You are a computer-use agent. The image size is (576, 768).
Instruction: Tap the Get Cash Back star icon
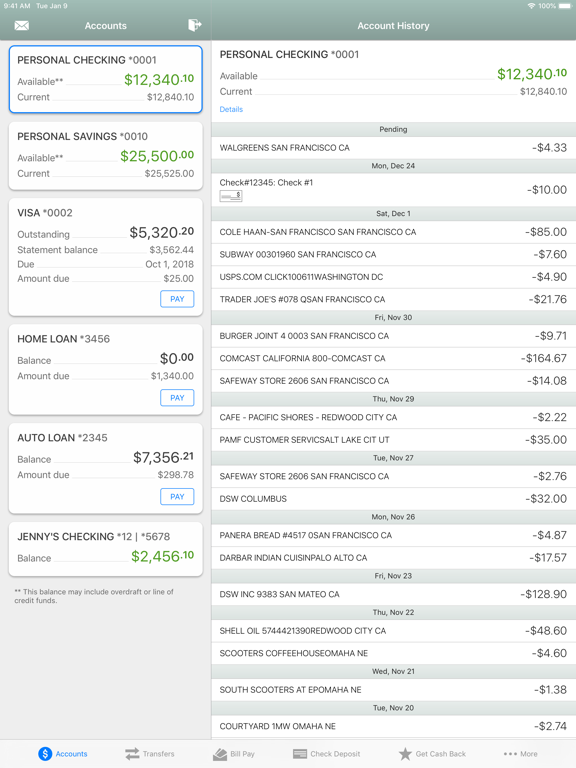[405, 754]
